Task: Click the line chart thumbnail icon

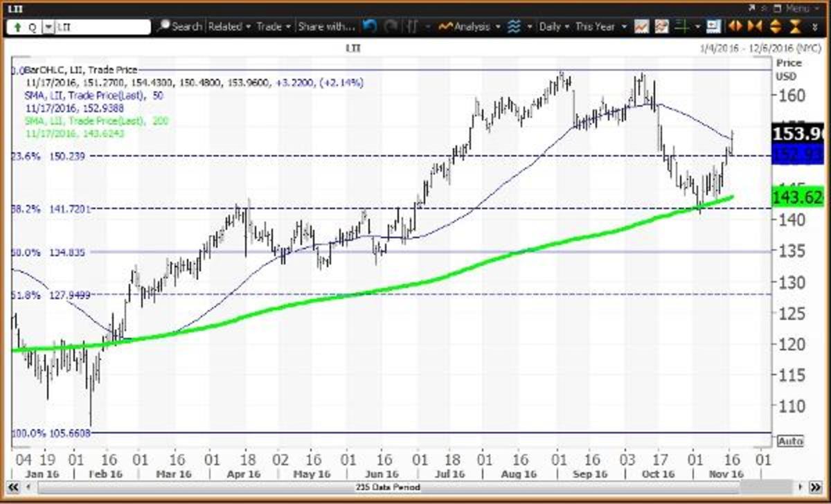Action: [642, 27]
